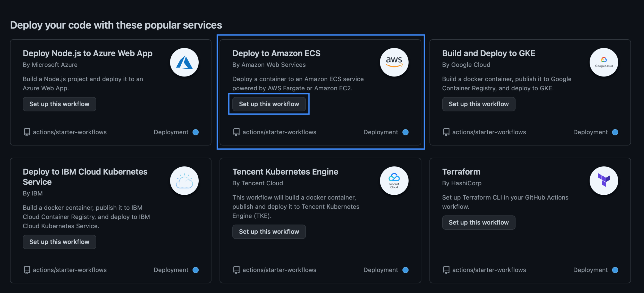Set up the Deploy to Amazon ECS workflow
The height and width of the screenshot is (293, 644).
269,104
